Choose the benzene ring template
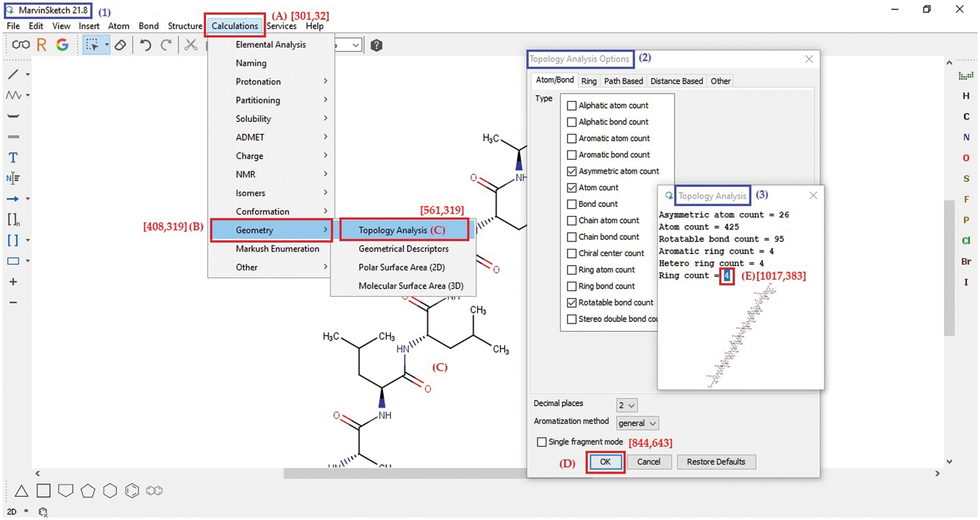Viewport: 980px width, 520px height. [132, 491]
